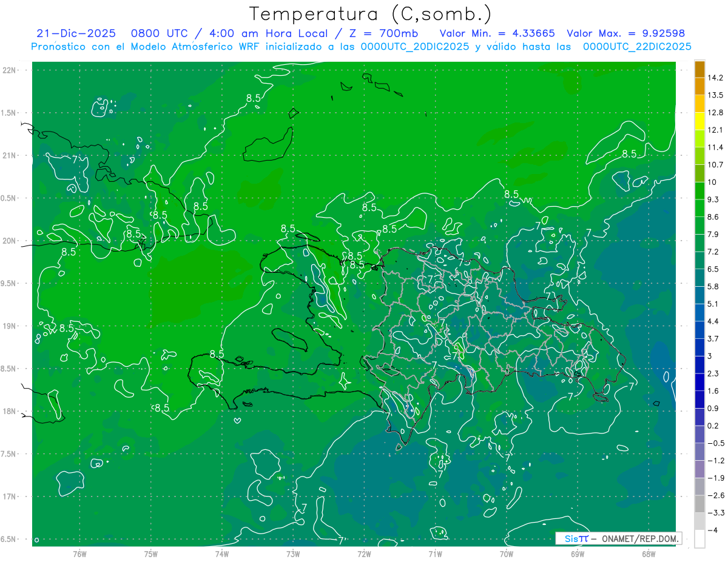Click the 72W longitude axis label
The image size is (728, 562).
[x=364, y=554]
